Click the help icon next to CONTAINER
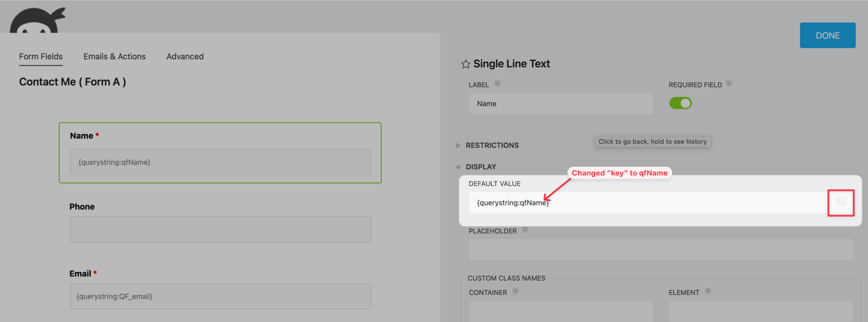Image resolution: width=868 pixels, height=322 pixels. pos(515,292)
